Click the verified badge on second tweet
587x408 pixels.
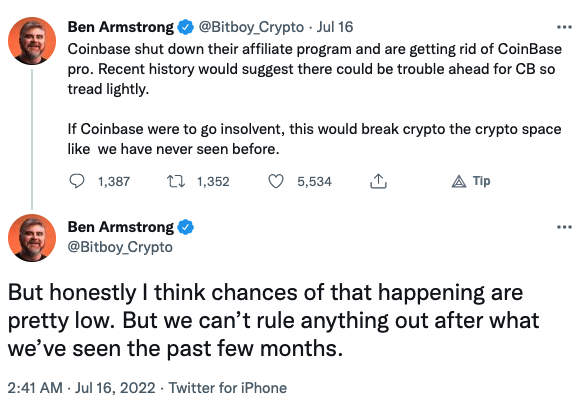coord(185,227)
